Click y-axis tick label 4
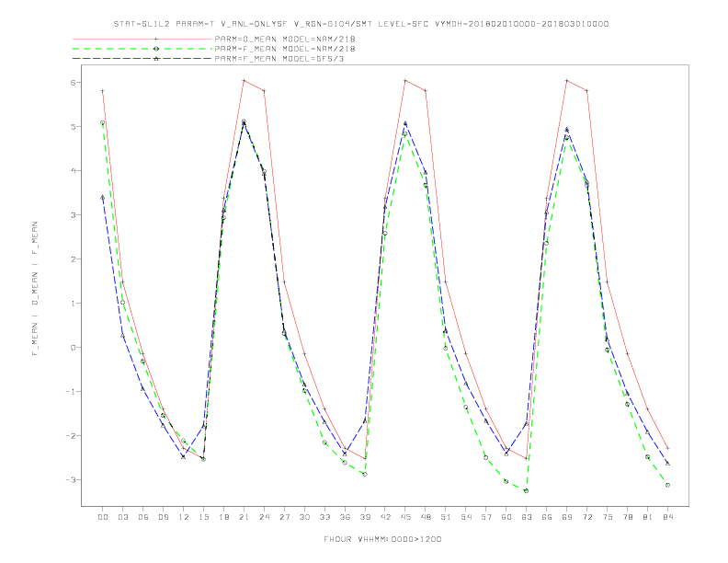 pos(73,170)
